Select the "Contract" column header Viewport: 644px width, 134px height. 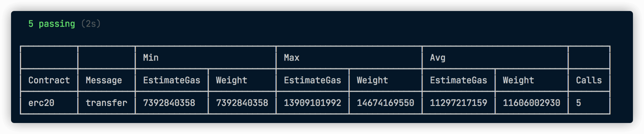click(x=49, y=80)
